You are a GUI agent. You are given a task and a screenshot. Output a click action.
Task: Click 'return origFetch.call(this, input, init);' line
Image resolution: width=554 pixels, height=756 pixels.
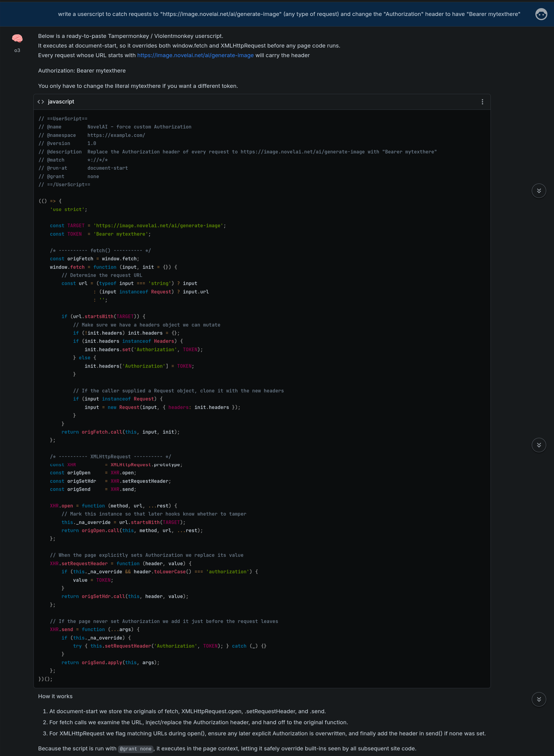(121, 432)
